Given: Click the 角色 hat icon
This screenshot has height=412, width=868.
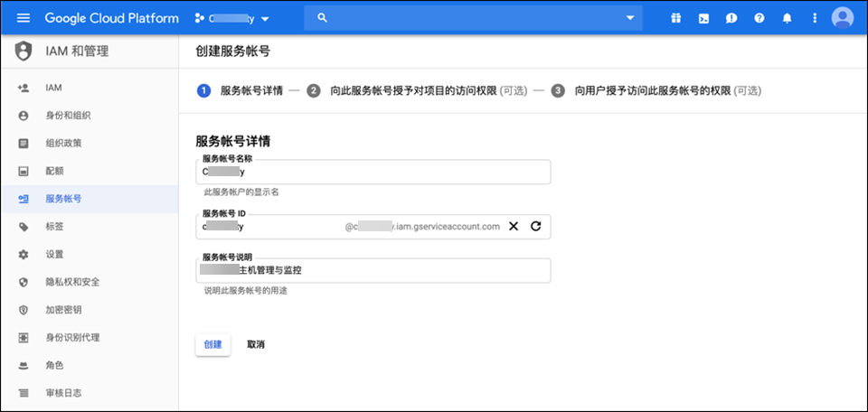Looking at the screenshot, I should (x=24, y=366).
